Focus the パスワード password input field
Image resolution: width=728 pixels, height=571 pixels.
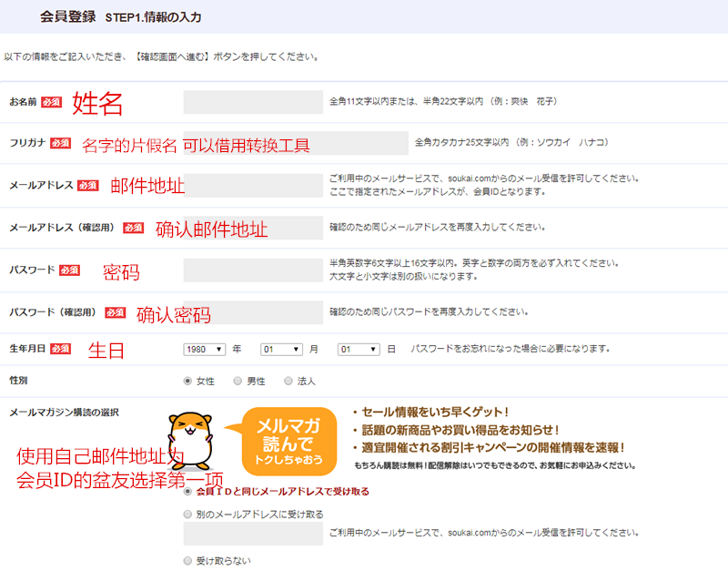[253, 270]
